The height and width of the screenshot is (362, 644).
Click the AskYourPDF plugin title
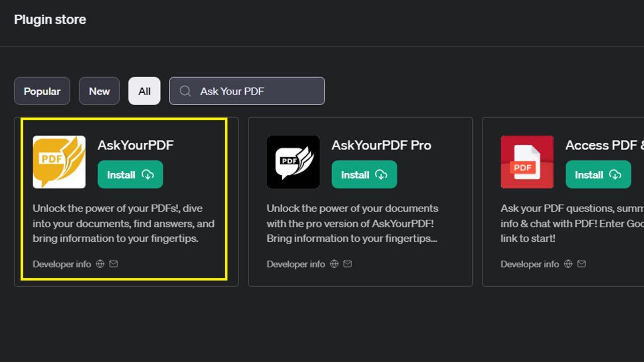pyautogui.click(x=135, y=145)
